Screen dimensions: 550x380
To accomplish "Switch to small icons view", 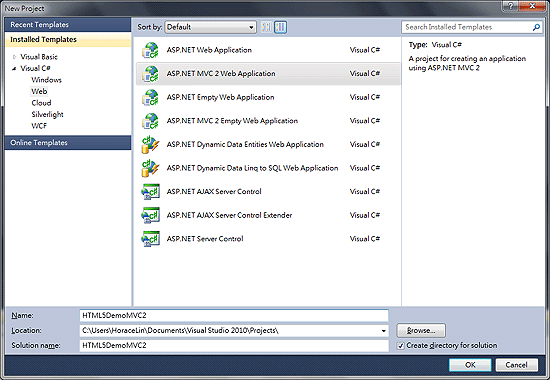I will click(267, 27).
